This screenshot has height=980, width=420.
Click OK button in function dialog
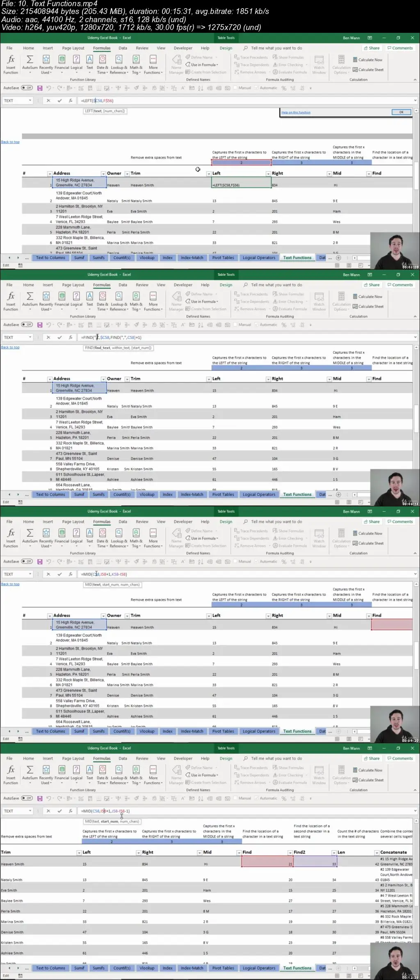point(401,112)
